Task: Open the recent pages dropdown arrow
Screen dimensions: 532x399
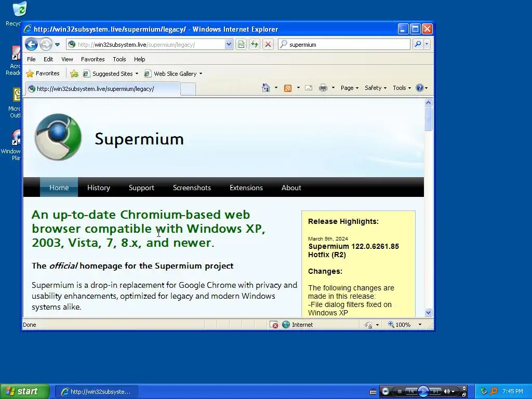Action: [57, 45]
